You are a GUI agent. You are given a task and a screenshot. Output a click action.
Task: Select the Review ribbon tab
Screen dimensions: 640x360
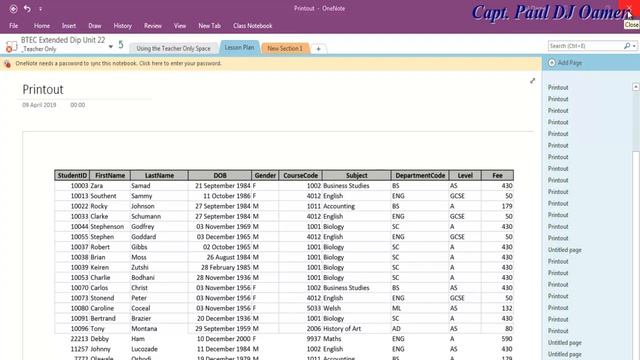coord(153,26)
